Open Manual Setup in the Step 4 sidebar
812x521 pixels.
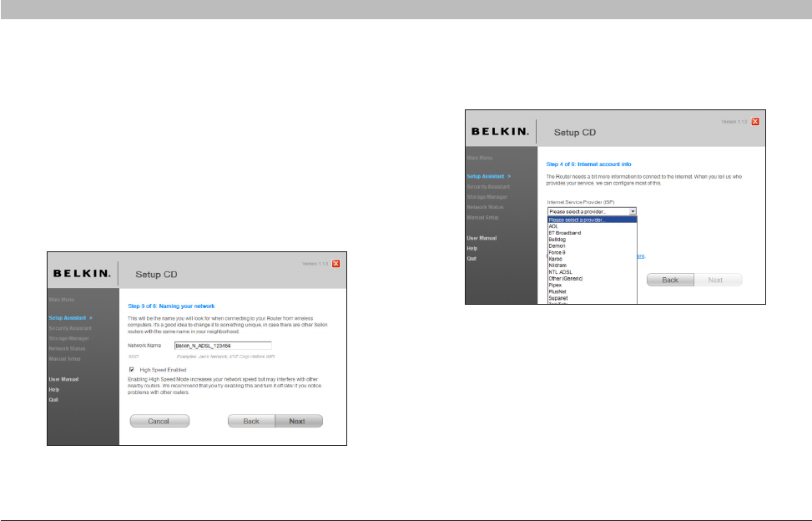pyautogui.click(x=482, y=218)
